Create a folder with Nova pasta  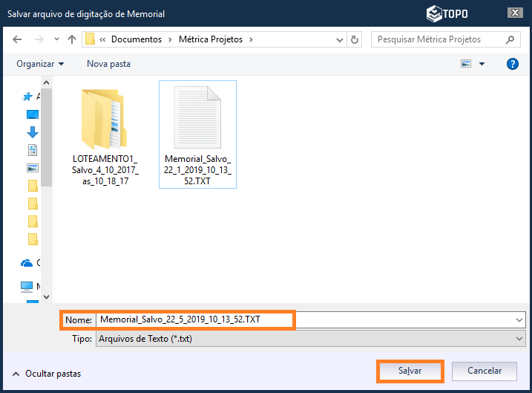click(108, 64)
